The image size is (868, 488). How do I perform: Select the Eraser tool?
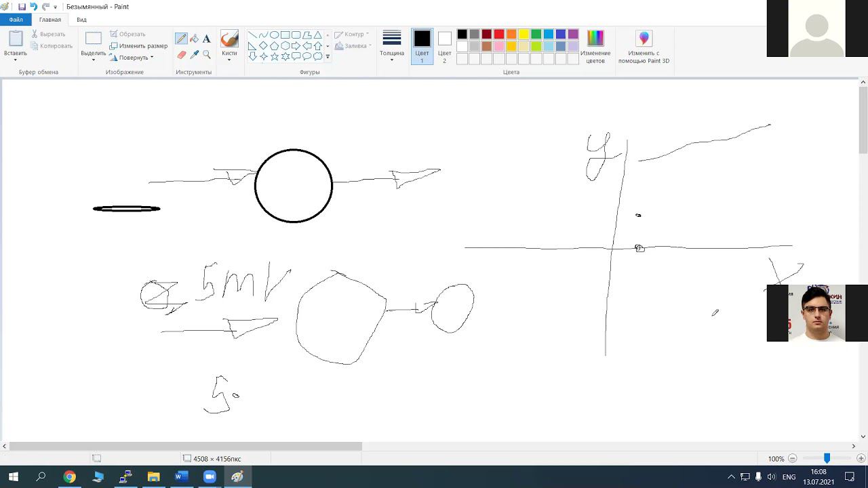click(x=182, y=54)
